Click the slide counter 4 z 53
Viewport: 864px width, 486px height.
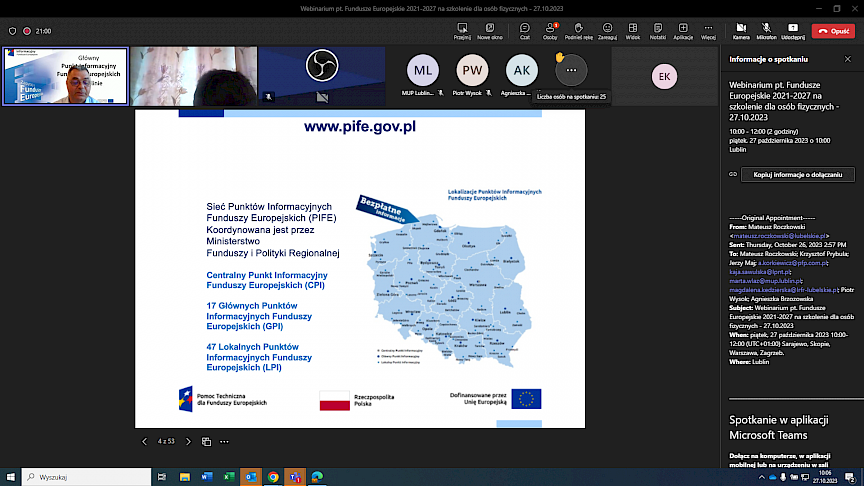pos(166,441)
